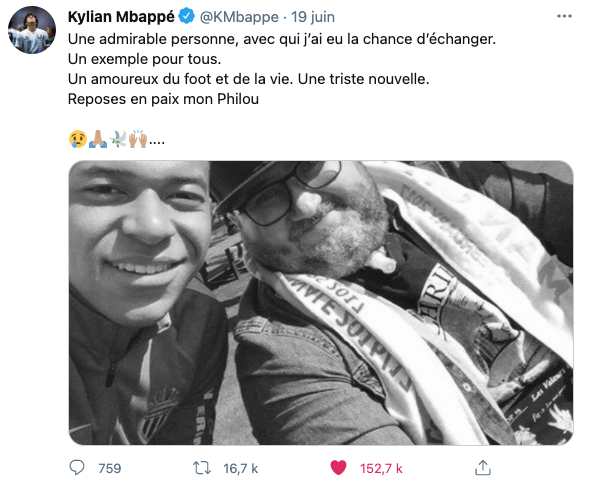Viewport: 590px width, 488px height.
Task: Click the @KMbappe handle
Action: click(x=239, y=17)
